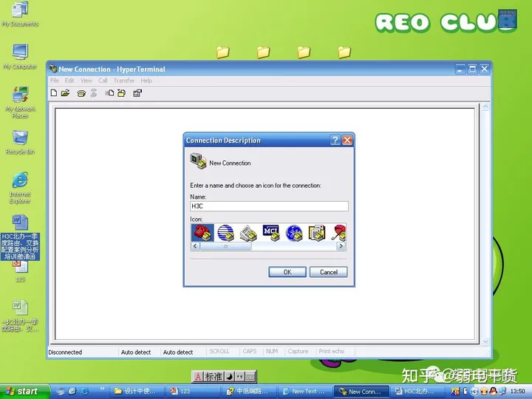
Task: Open the Edit menu
Action: click(x=69, y=81)
